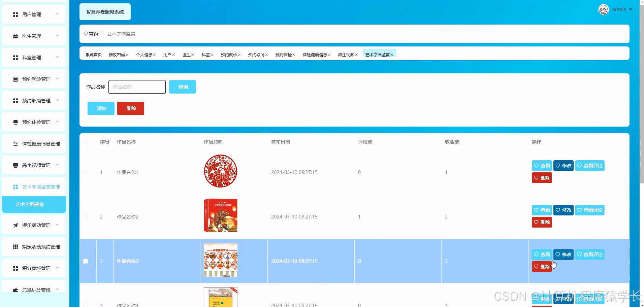644x307 pixels.
Task: Expand the 养生视频管理 menu chevron
Action: tap(57, 165)
